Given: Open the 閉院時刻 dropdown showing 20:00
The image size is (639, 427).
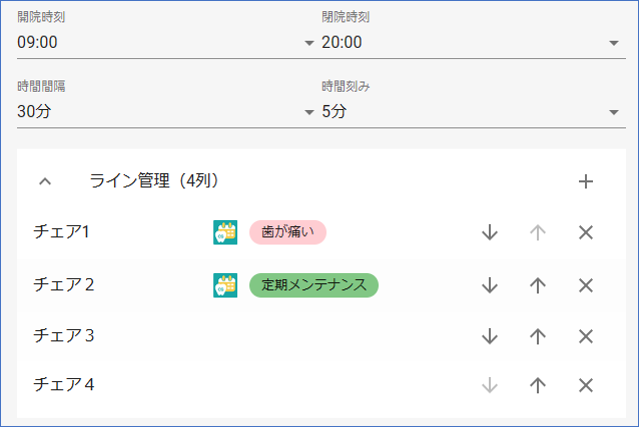Looking at the screenshot, I should pos(471,42).
